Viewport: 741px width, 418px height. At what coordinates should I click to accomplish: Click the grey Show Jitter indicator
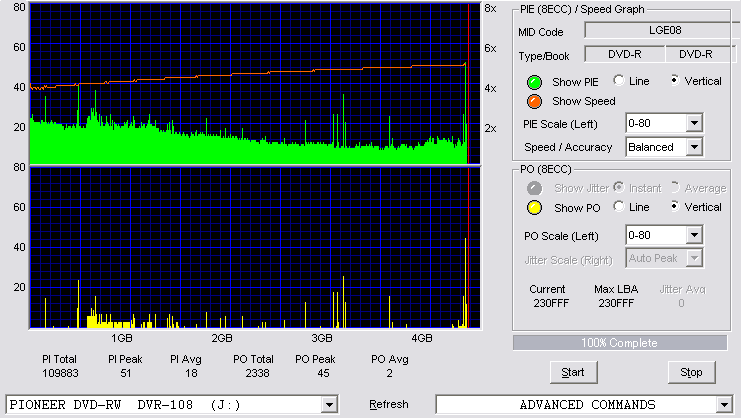click(x=534, y=188)
